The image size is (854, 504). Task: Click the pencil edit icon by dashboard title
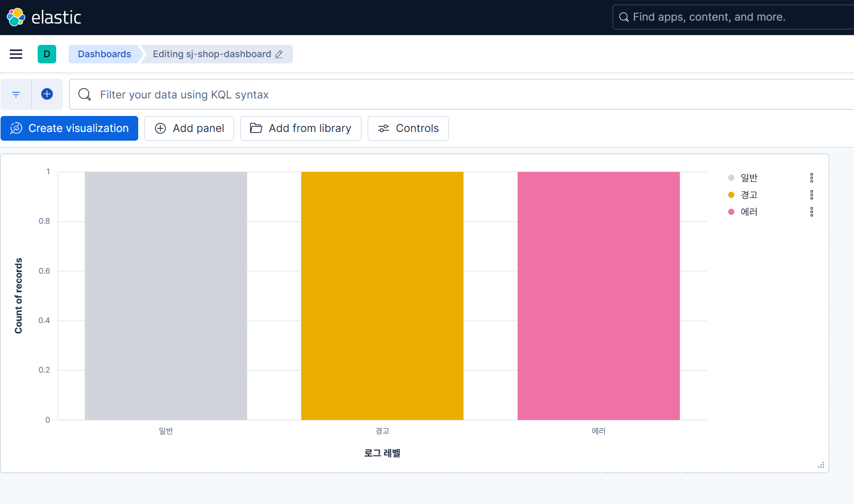(x=279, y=54)
